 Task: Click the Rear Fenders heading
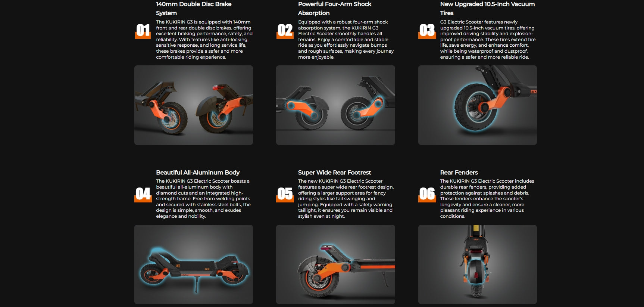(459, 173)
